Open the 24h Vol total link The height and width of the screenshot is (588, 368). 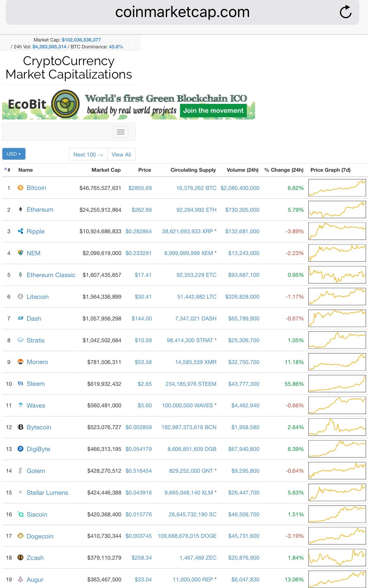pos(49,47)
